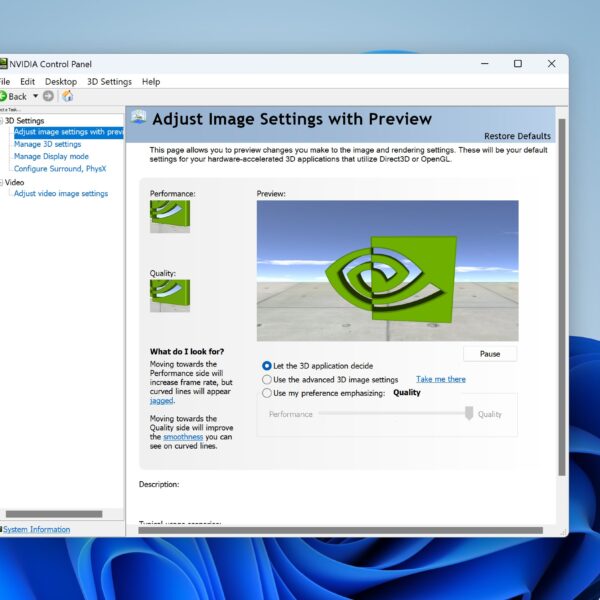This screenshot has height=600, width=600.
Task: Click the green Back arrow icon
Action: tap(3, 96)
